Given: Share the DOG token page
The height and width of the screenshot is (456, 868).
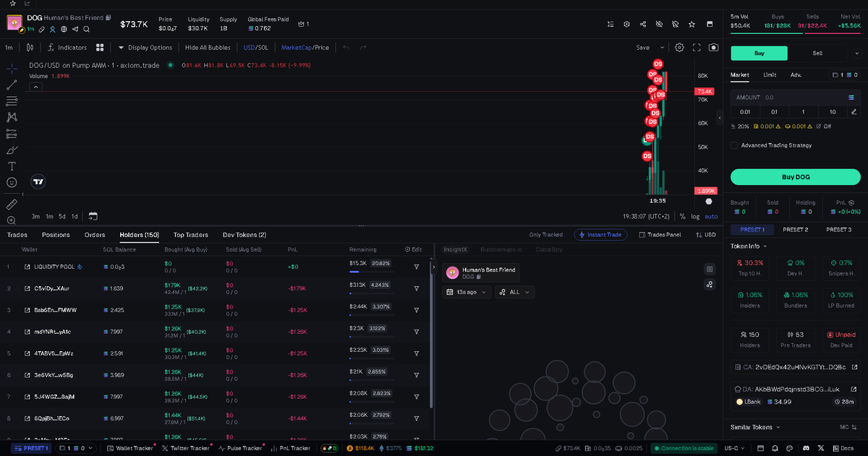Looking at the screenshot, I should pos(643,24).
